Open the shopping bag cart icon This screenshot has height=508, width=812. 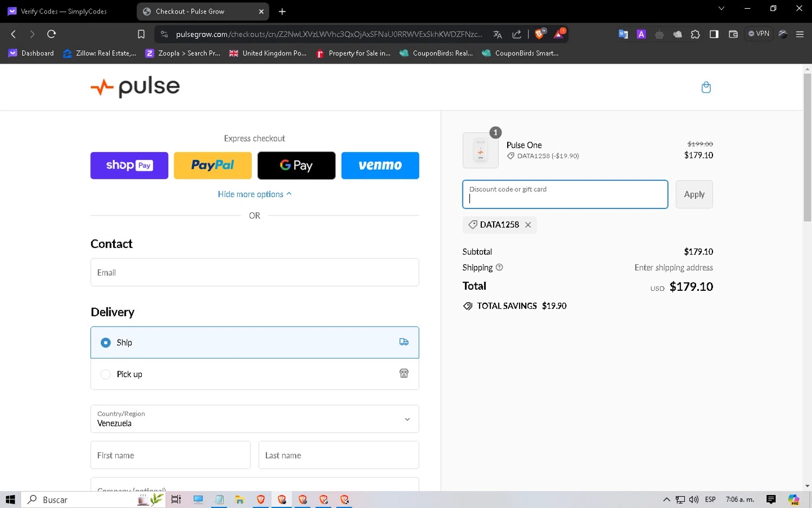click(x=706, y=87)
